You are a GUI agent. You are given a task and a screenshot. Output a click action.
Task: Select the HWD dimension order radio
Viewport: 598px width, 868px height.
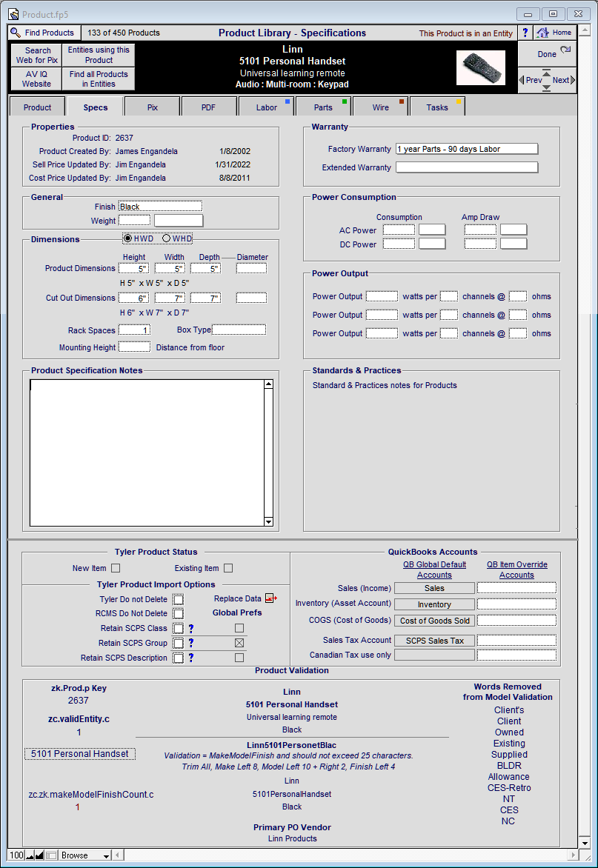[128, 238]
